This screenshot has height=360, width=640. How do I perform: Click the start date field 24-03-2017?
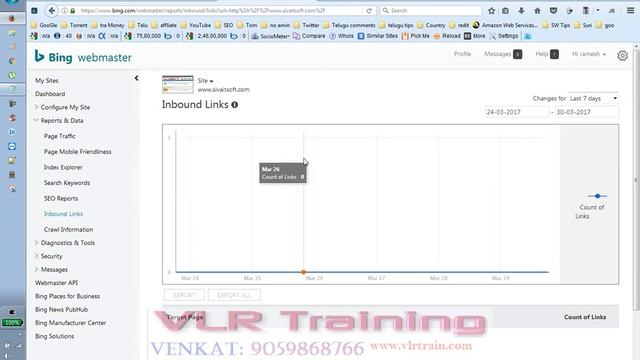516,112
